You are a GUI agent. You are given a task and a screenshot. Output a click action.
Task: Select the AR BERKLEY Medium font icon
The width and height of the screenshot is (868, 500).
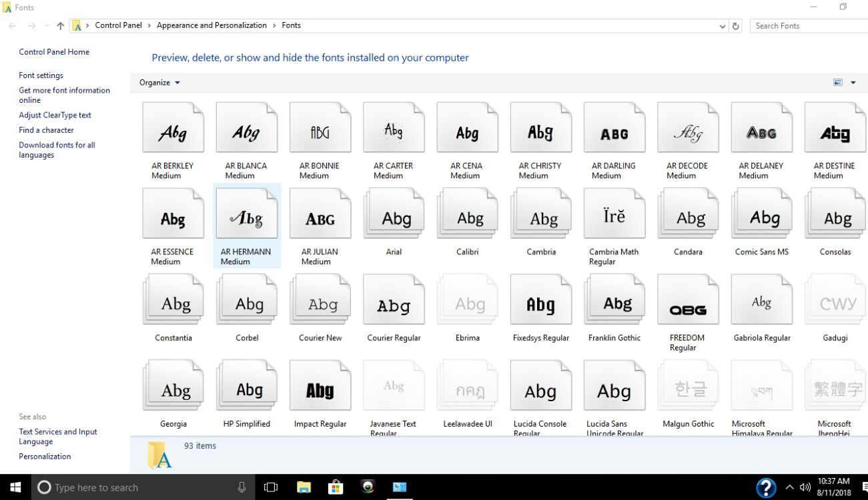click(173, 128)
